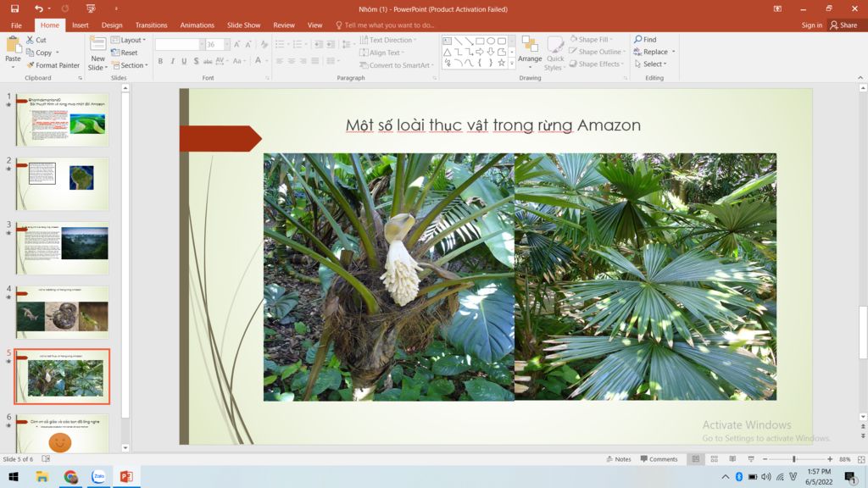This screenshot has width=868, height=488.
Task: Switch to Slide Show tab
Action: click(x=243, y=25)
